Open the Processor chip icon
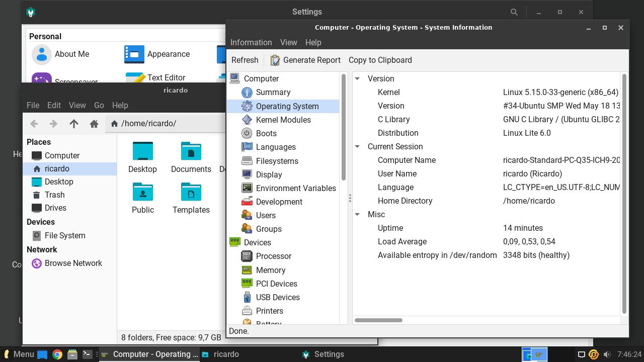Viewport: 644px width, 362px height. [247, 256]
